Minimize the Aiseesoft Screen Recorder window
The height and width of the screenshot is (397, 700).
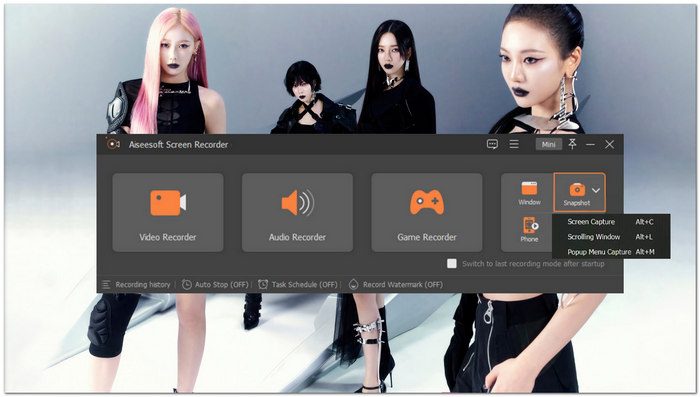590,144
